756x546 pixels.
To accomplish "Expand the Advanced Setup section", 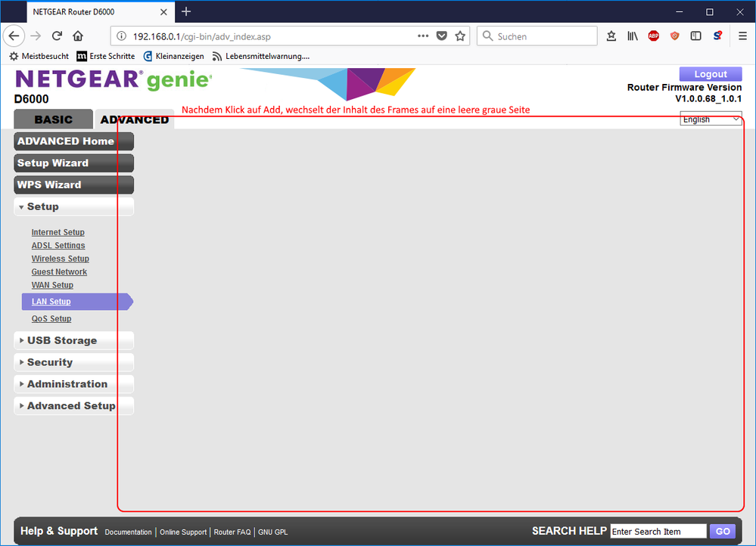I will [x=73, y=406].
